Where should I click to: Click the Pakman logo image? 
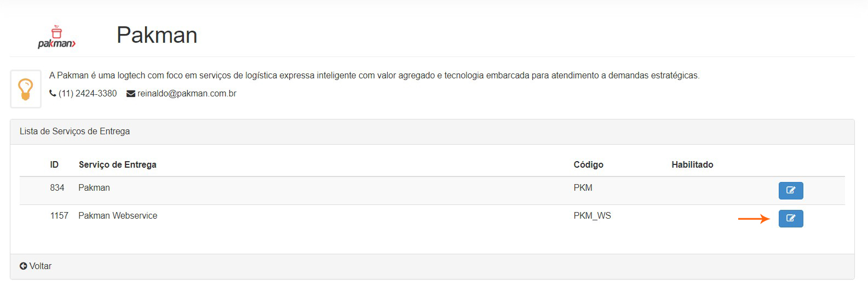[56, 37]
